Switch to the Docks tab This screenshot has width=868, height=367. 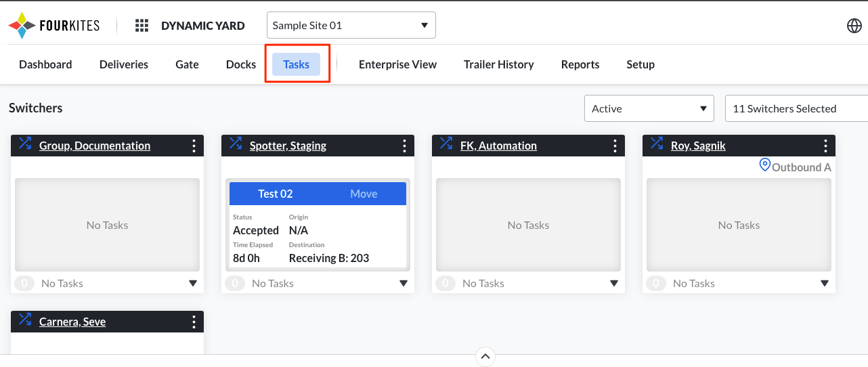click(240, 64)
